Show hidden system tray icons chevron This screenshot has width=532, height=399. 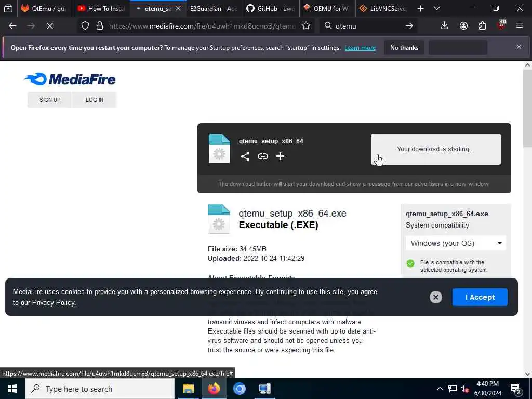click(440, 389)
